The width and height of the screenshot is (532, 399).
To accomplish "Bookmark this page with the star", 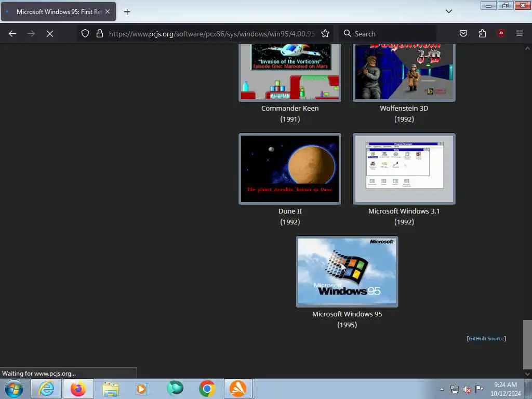I will tap(325, 34).
